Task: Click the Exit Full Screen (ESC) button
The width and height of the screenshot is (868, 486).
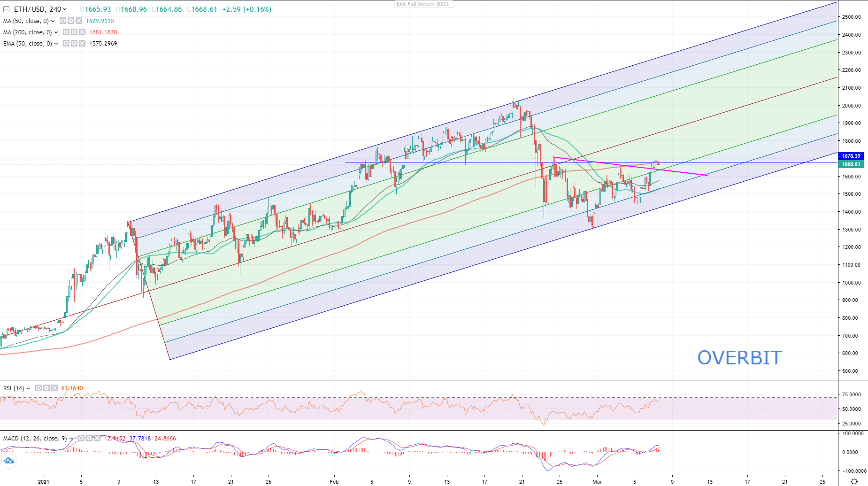Action: (x=422, y=4)
